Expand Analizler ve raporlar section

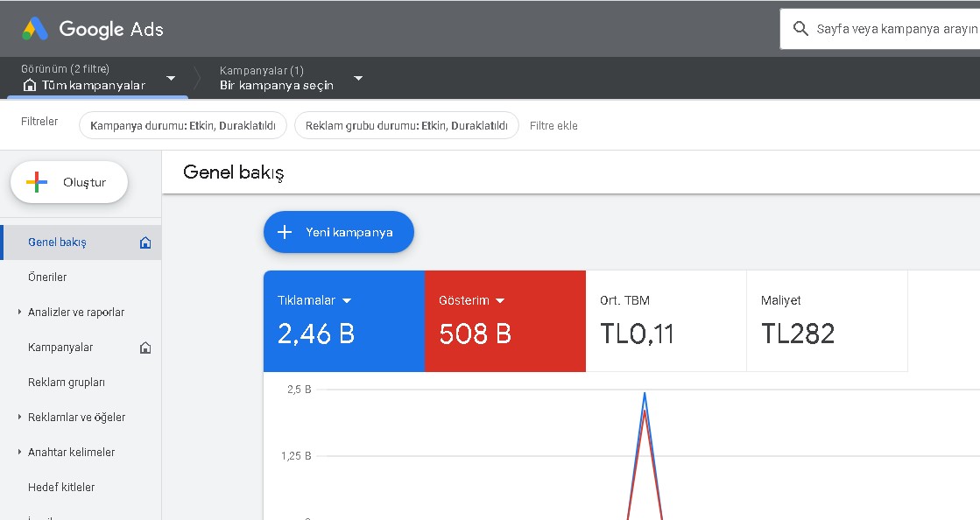pyautogui.click(x=19, y=312)
